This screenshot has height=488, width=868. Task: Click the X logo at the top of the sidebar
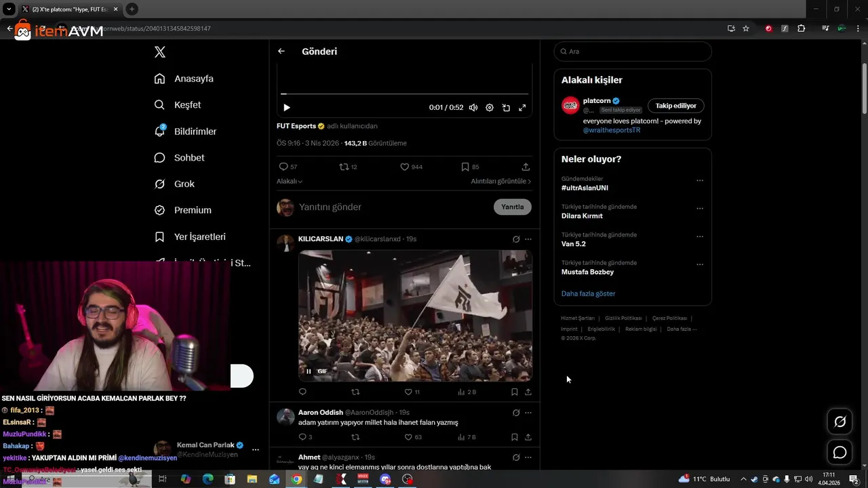pos(160,52)
